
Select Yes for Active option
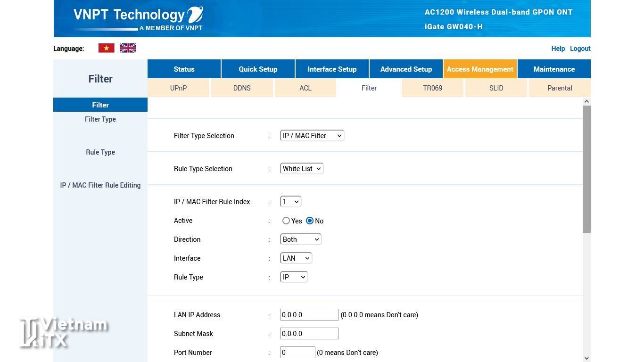pos(286,221)
